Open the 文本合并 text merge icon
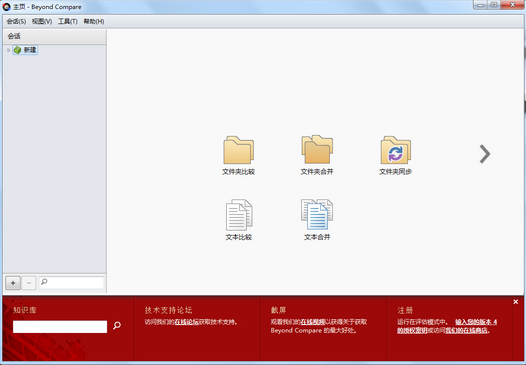The height and width of the screenshot is (365, 526). tap(317, 220)
